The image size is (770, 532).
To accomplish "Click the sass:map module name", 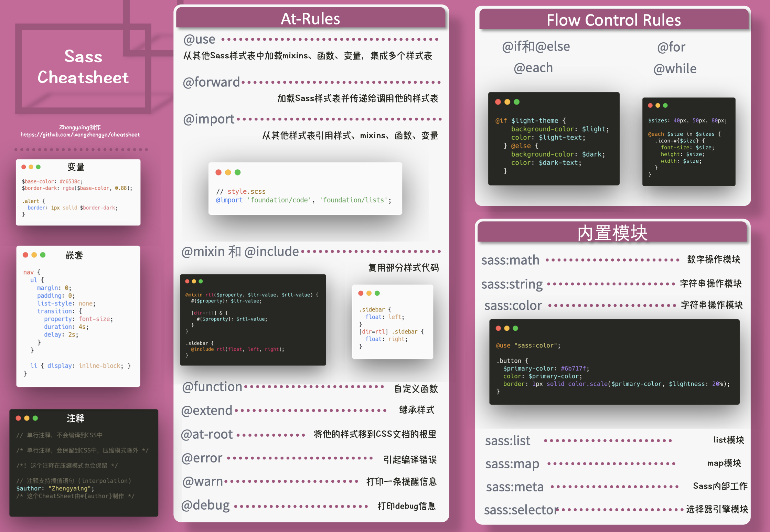I will click(x=512, y=464).
